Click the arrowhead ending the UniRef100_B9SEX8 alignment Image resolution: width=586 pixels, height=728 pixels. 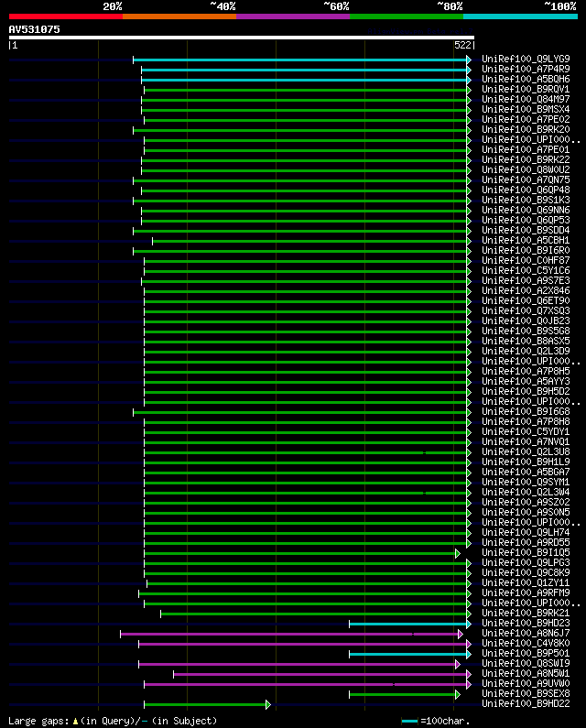(458, 694)
